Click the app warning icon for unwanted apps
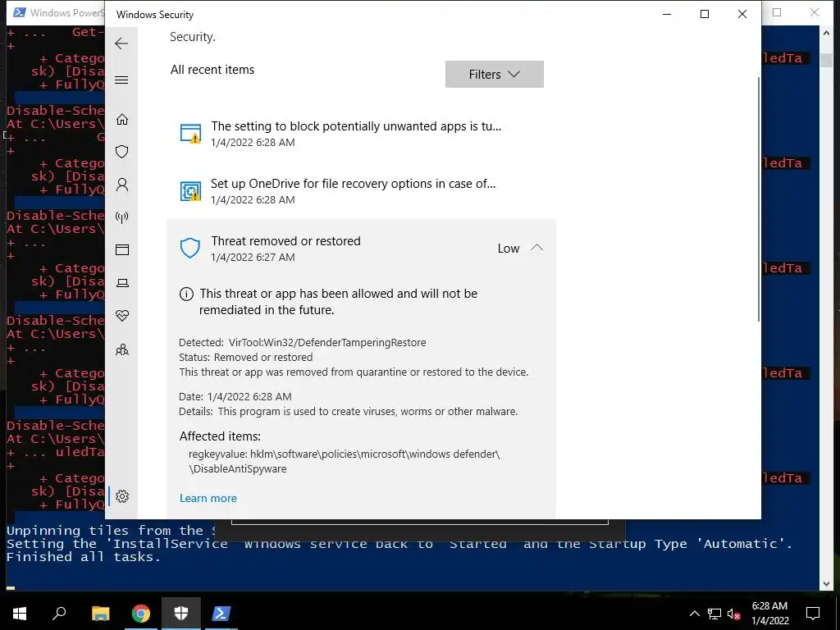The image size is (840, 630). click(x=190, y=134)
